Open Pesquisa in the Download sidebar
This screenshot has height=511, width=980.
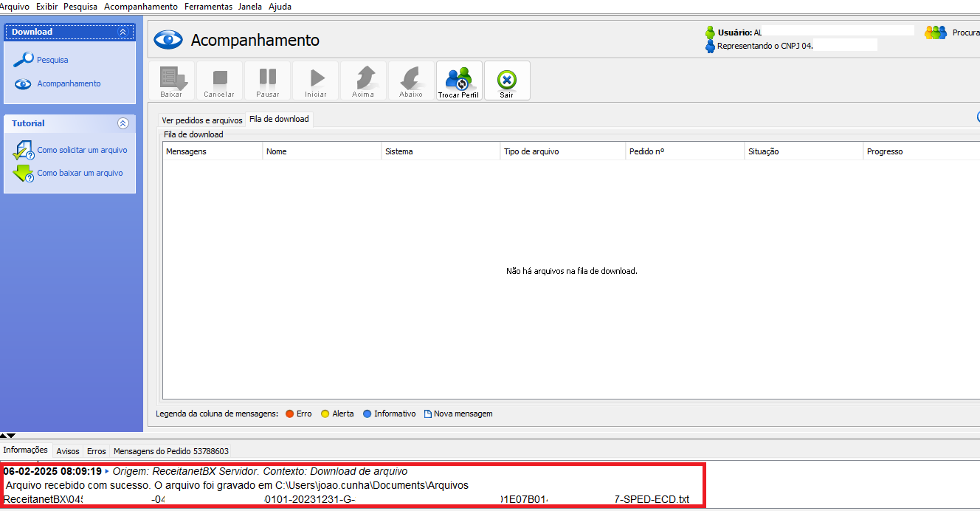tap(52, 60)
